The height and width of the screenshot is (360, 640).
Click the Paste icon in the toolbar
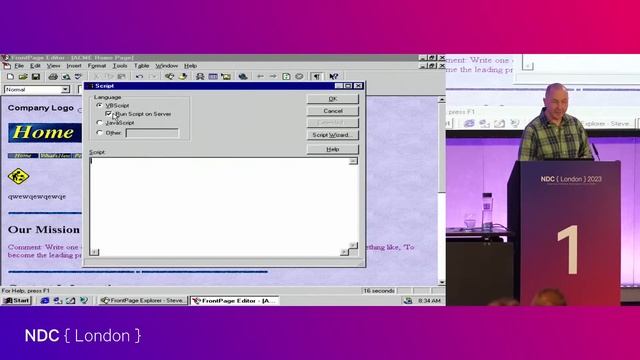tap(122, 77)
